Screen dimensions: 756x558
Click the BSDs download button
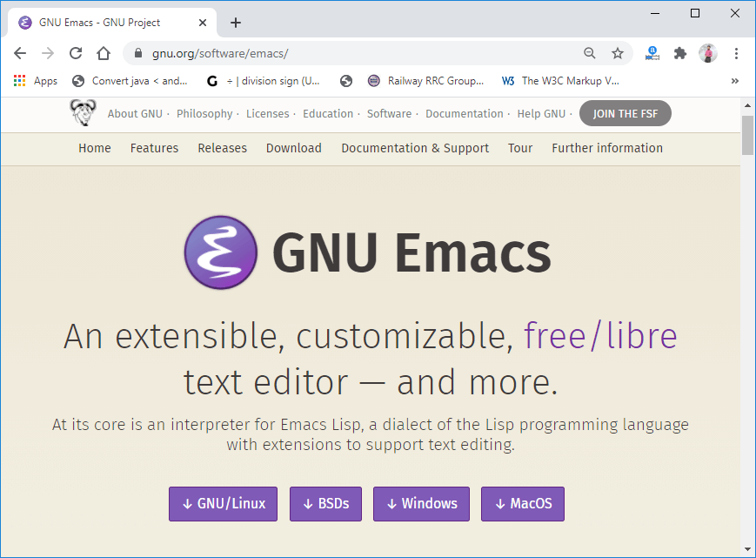click(325, 504)
